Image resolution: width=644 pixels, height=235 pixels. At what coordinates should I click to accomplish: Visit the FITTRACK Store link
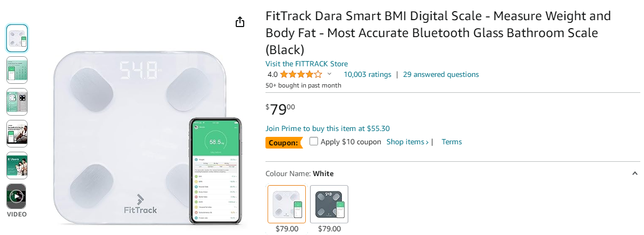click(306, 64)
